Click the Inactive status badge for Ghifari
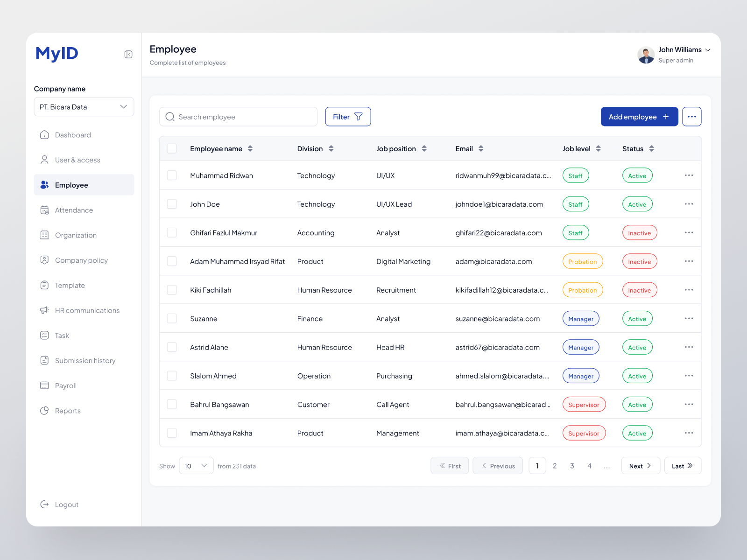 click(x=640, y=233)
